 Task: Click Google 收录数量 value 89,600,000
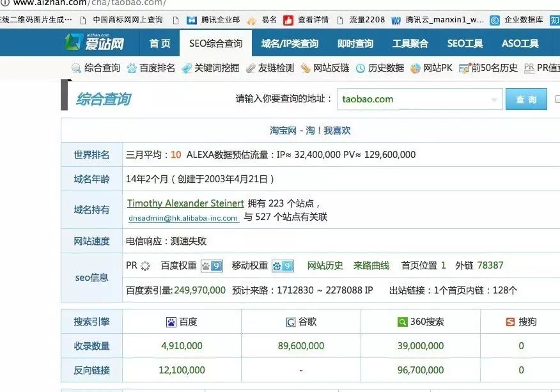tap(301, 346)
